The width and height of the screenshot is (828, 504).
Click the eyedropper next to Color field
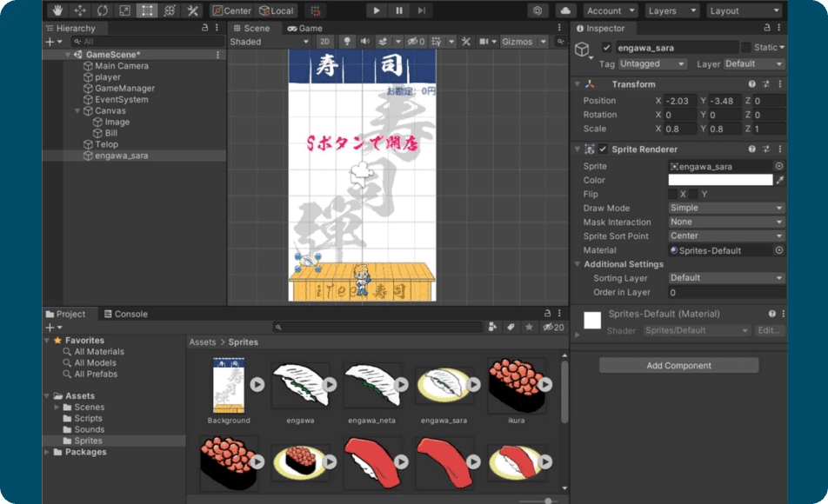[x=779, y=180]
